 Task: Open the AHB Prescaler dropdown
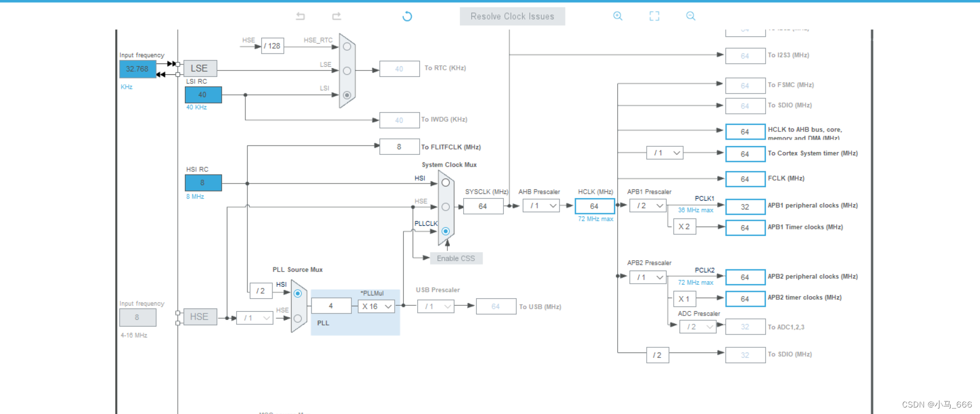pyautogui.click(x=541, y=206)
